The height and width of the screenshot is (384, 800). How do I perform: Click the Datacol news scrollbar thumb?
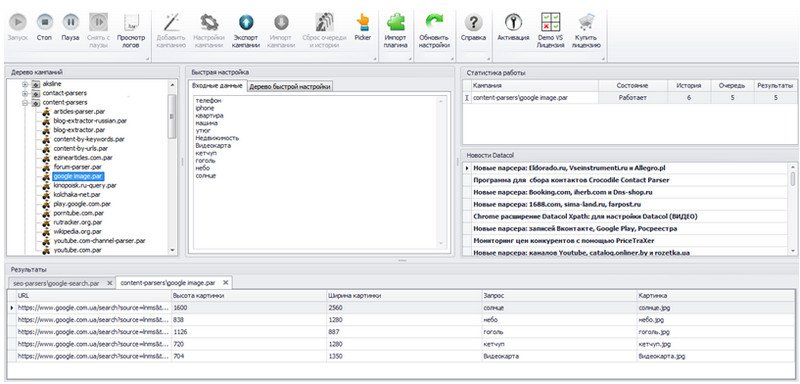pyautogui.click(x=792, y=178)
